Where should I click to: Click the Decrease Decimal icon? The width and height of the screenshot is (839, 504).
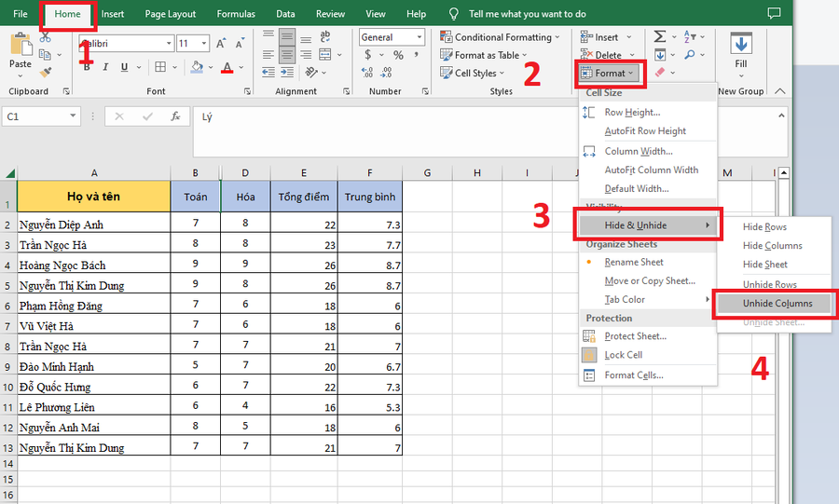(x=386, y=72)
